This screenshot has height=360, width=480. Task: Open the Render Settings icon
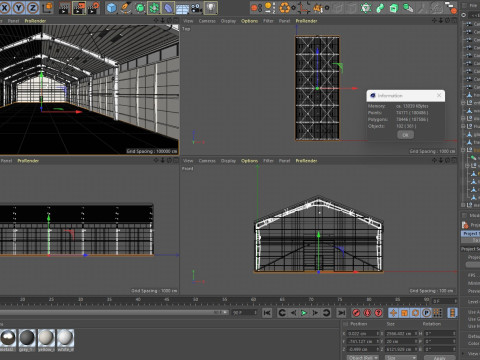93,8
